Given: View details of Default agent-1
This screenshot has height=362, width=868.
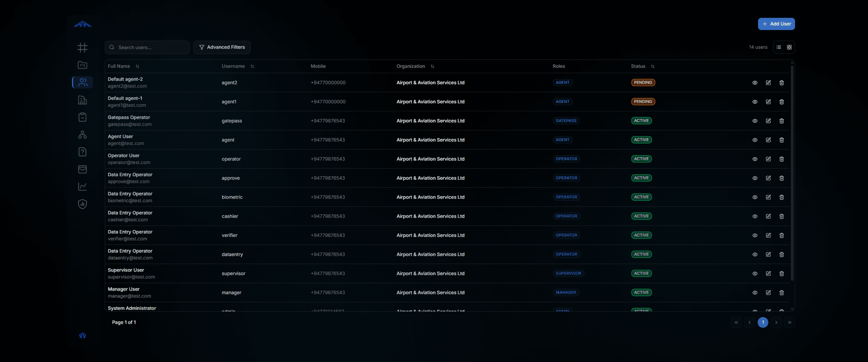Looking at the screenshot, I should coord(755,102).
